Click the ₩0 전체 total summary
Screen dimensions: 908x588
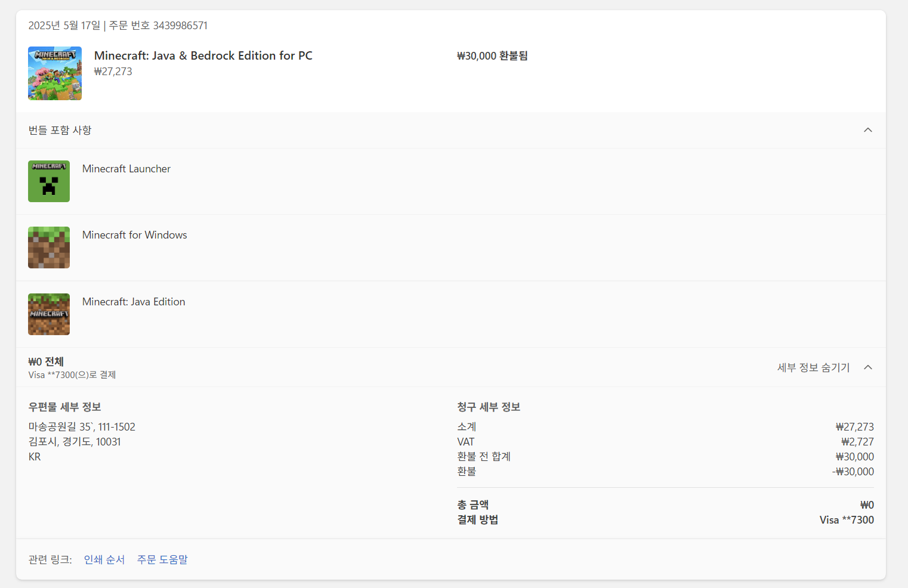(x=46, y=361)
